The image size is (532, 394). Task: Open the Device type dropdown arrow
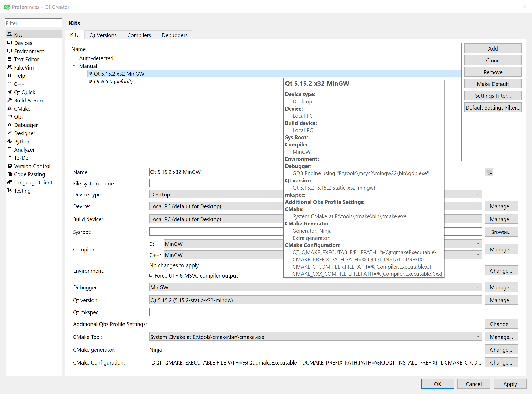point(478,194)
